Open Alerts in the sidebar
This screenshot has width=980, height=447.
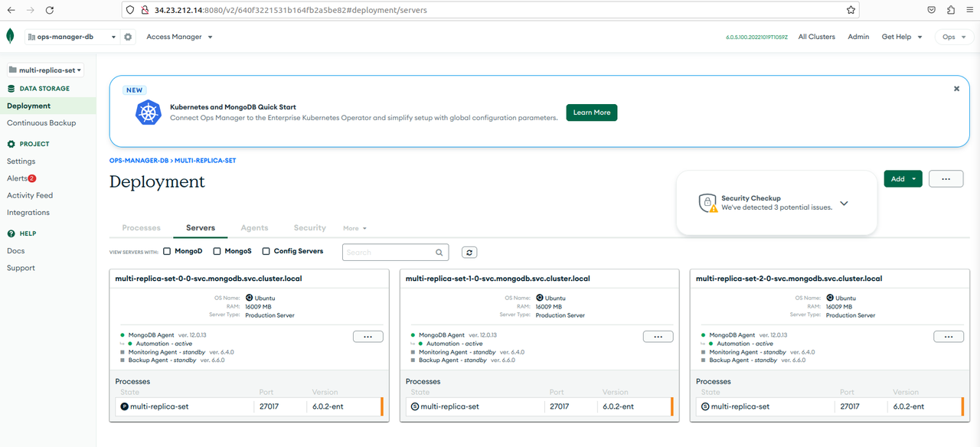click(17, 178)
